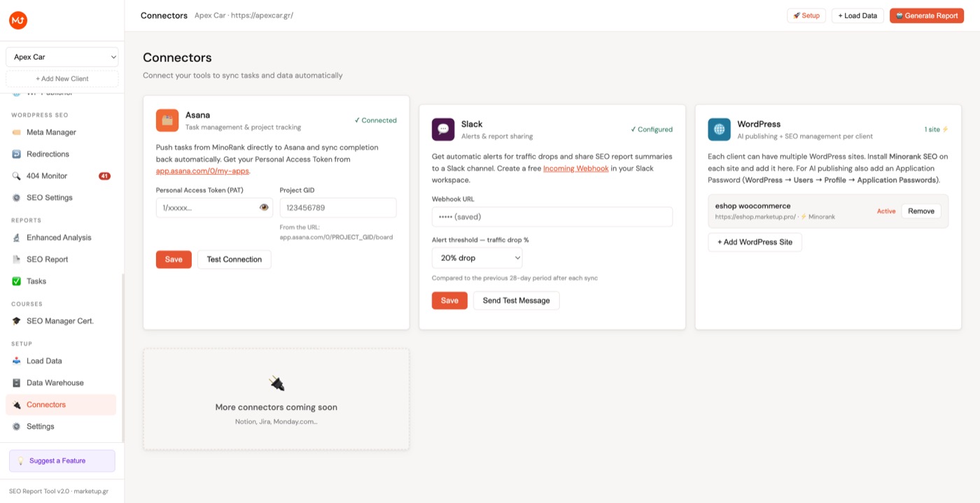
Task: Click the lightning icon beside 1 site
Action: [946, 129]
